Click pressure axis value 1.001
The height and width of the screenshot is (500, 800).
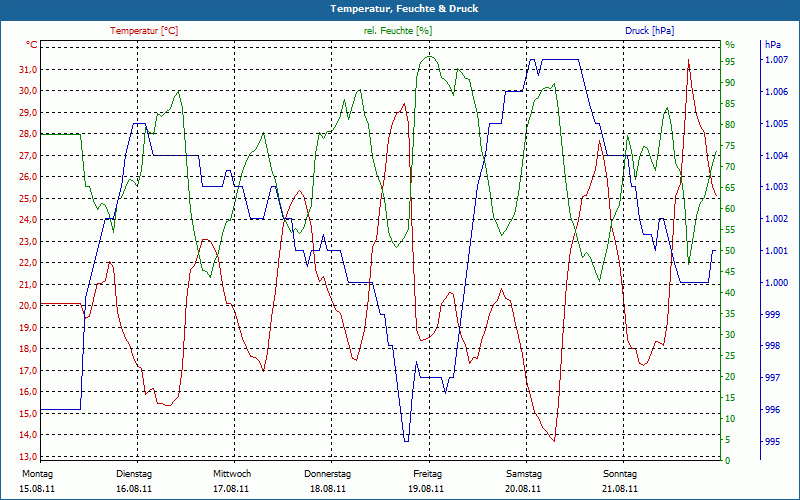pyautogui.click(x=777, y=251)
